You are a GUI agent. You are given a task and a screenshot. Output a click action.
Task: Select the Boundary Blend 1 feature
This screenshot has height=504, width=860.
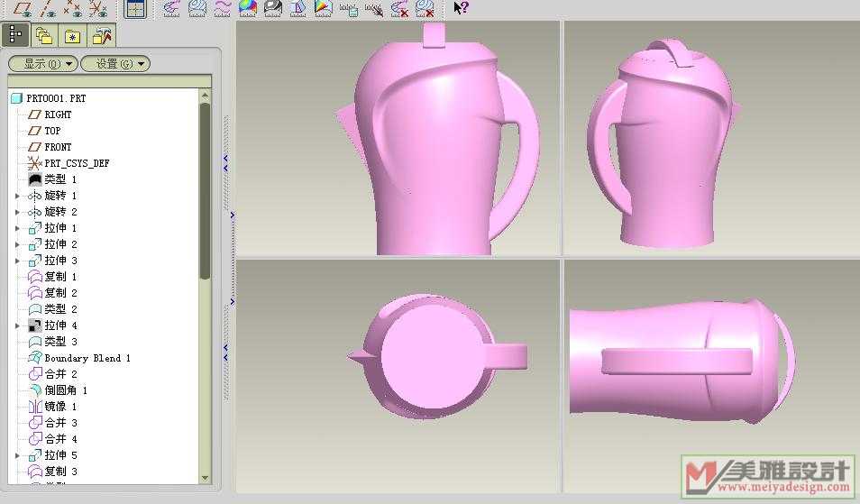tap(87, 358)
